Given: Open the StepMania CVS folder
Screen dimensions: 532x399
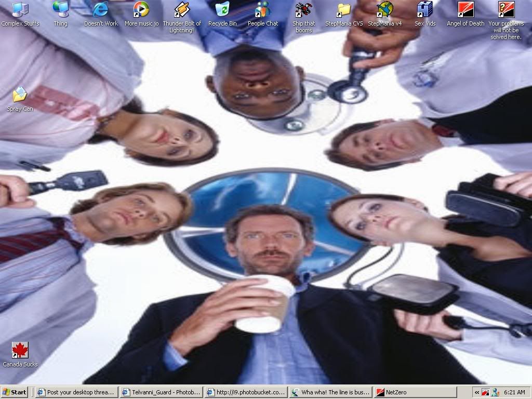Looking at the screenshot, I should coord(344,9).
